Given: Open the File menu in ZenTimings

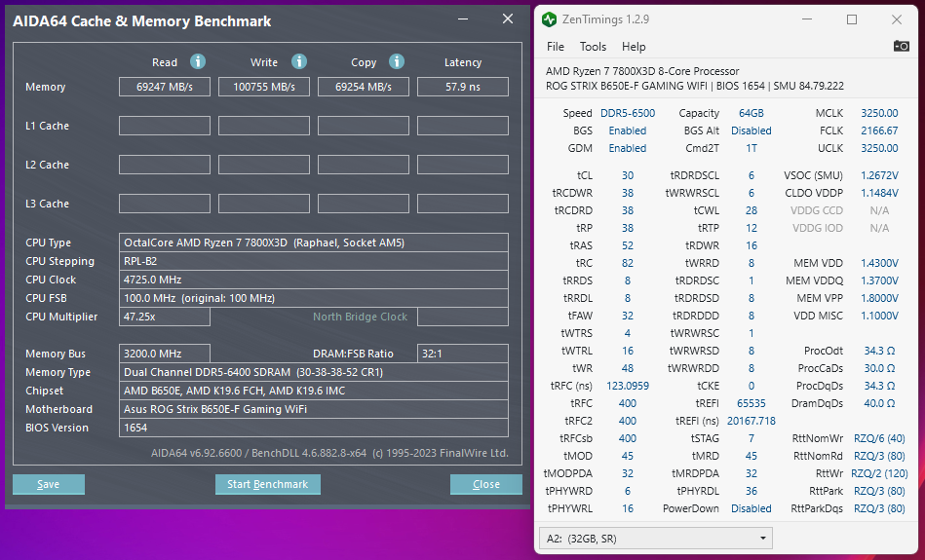Looking at the screenshot, I should pyautogui.click(x=556, y=47).
